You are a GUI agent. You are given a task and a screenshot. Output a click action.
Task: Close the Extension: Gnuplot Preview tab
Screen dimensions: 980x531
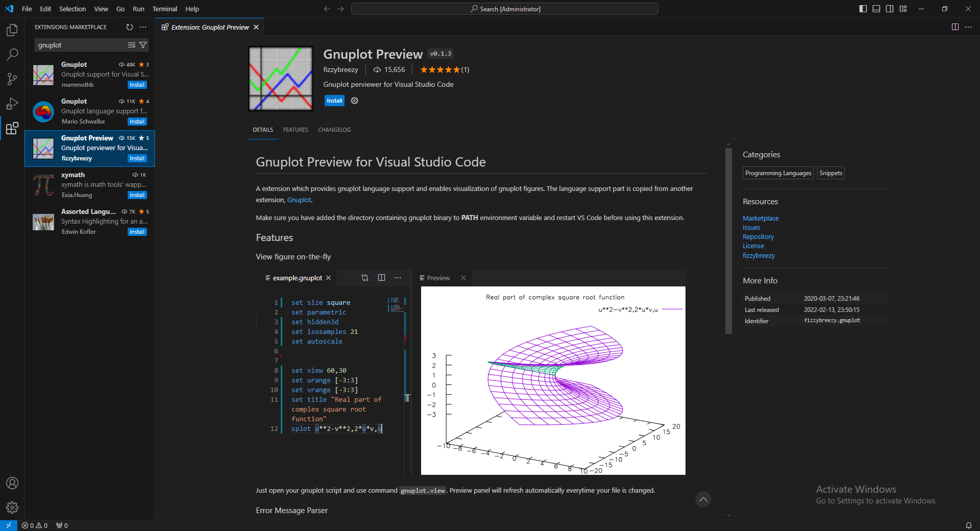(x=256, y=27)
